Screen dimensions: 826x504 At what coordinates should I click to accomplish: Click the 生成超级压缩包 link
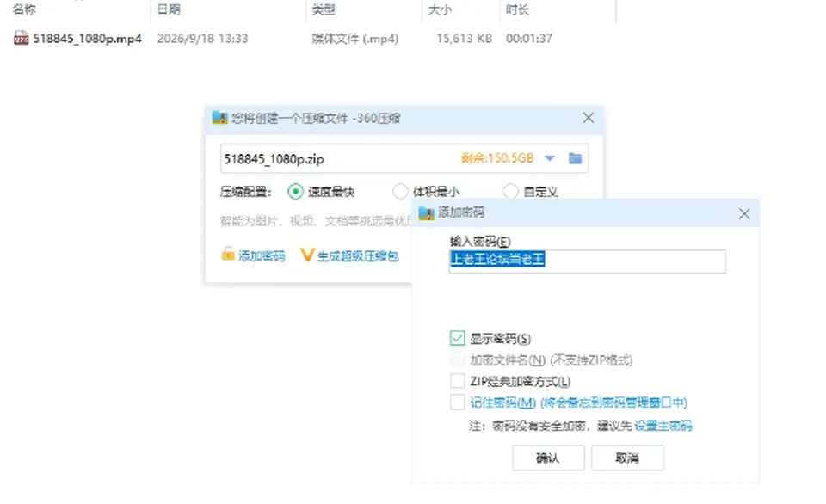[357, 256]
